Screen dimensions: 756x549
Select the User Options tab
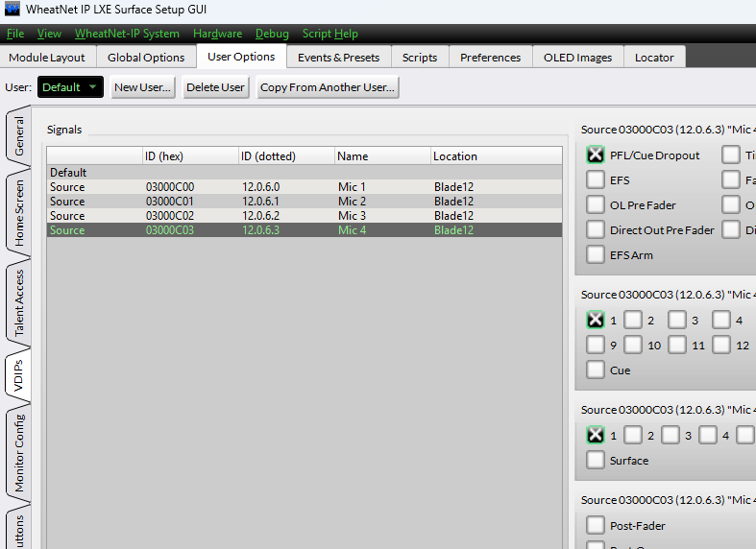[x=241, y=57]
